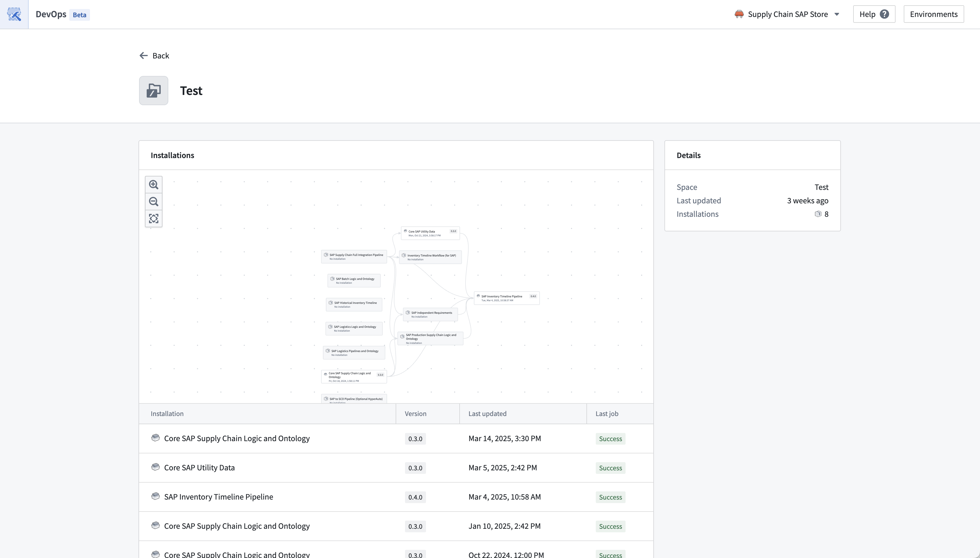Open the SAP Inventory Timeline Pipeline table row
The image size is (980, 558).
[x=219, y=497]
